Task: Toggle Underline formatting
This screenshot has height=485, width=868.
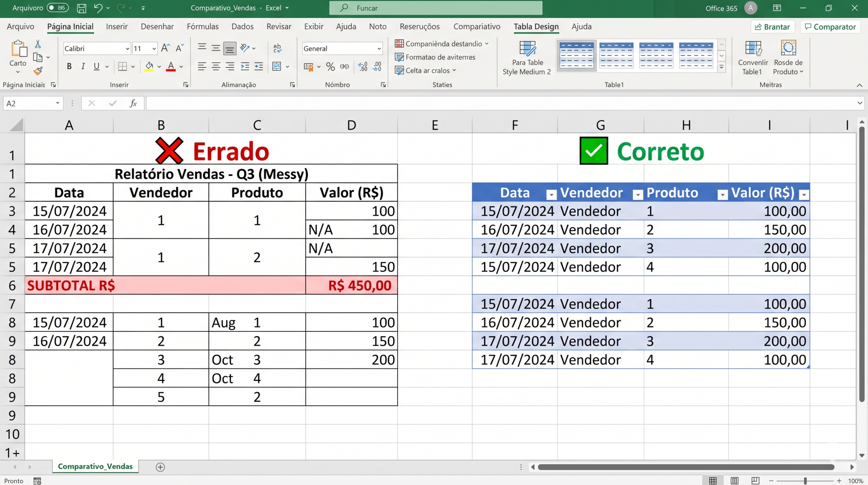Action: 97,67
